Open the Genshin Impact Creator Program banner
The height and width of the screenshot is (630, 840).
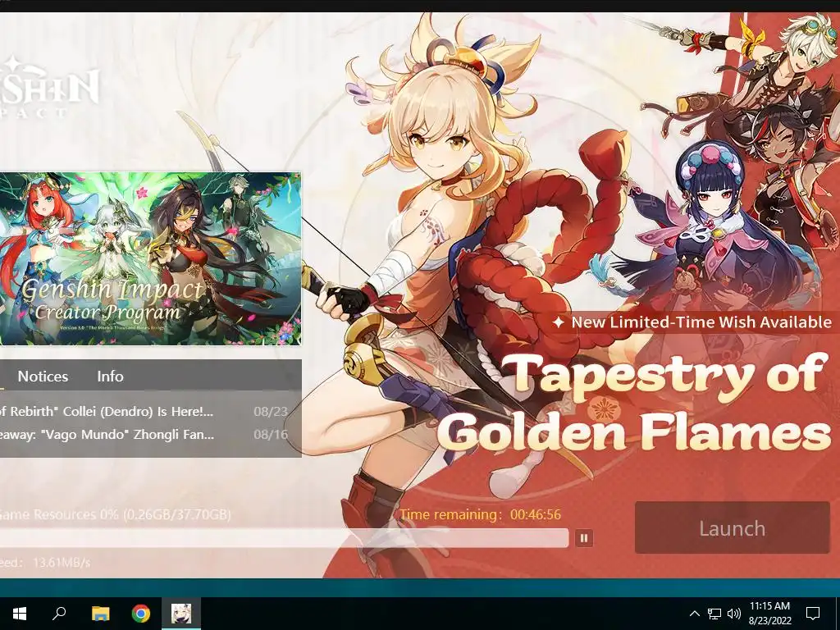coord(150,258)
